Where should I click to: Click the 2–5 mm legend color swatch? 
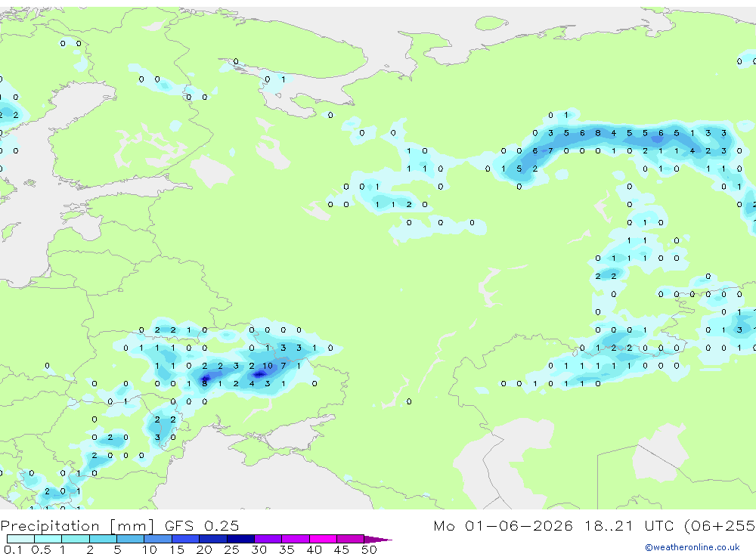103,539
